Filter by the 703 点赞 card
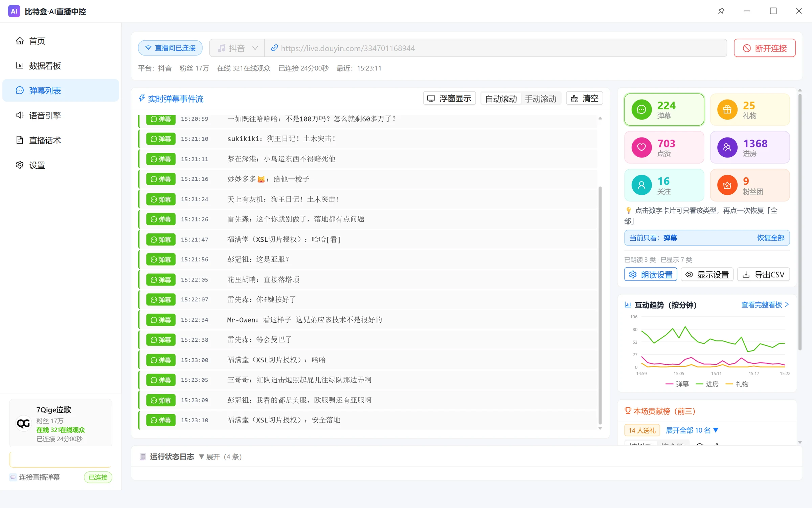 664,147
